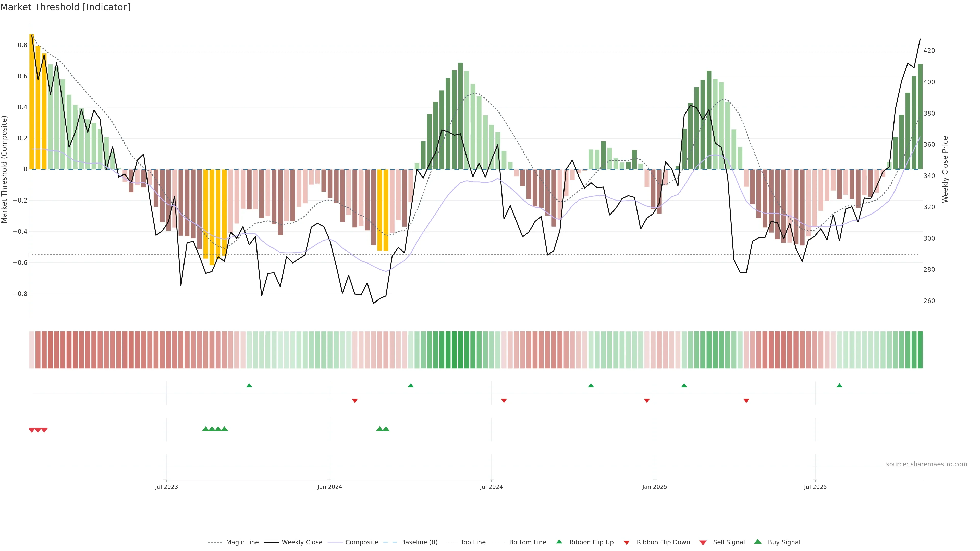Click the Jan 2024 x-axis label
980x551 pixels.
(330, 487)
